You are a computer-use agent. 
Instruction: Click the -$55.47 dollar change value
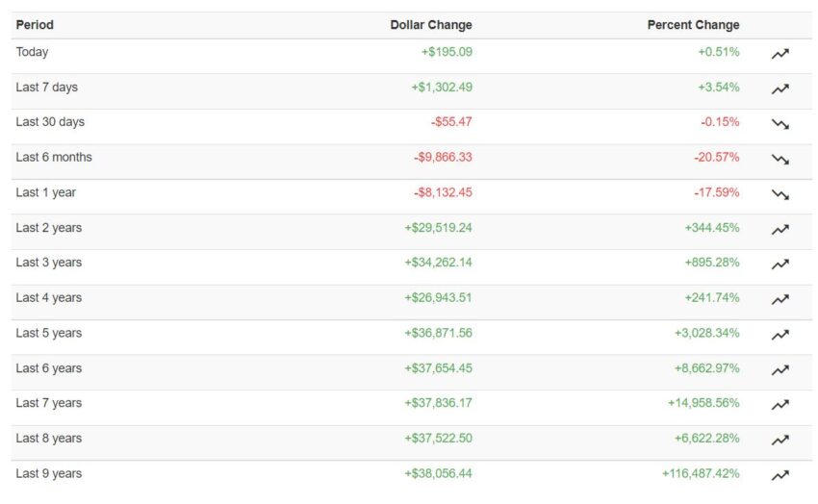click(451, 122)
